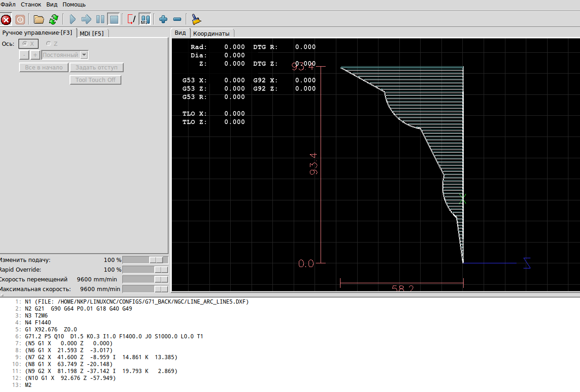Clear live plot with broom icon
The height and width of the screenshot is (392, 580).
(196, 19)
